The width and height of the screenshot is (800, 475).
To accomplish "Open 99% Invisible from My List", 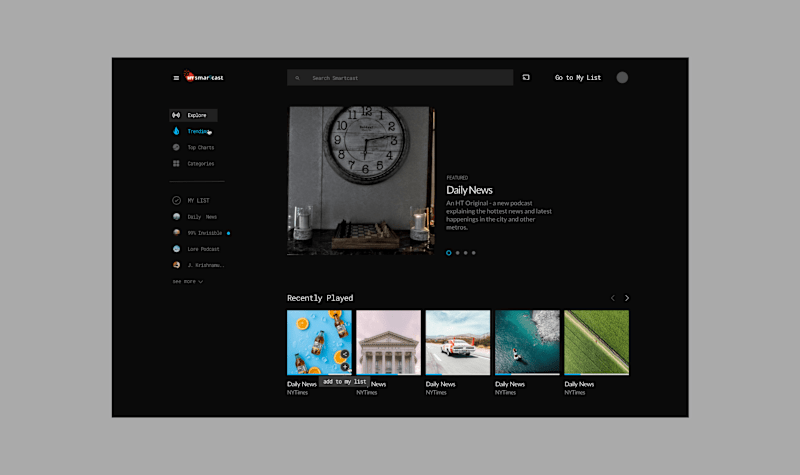I will pos(205,233).
